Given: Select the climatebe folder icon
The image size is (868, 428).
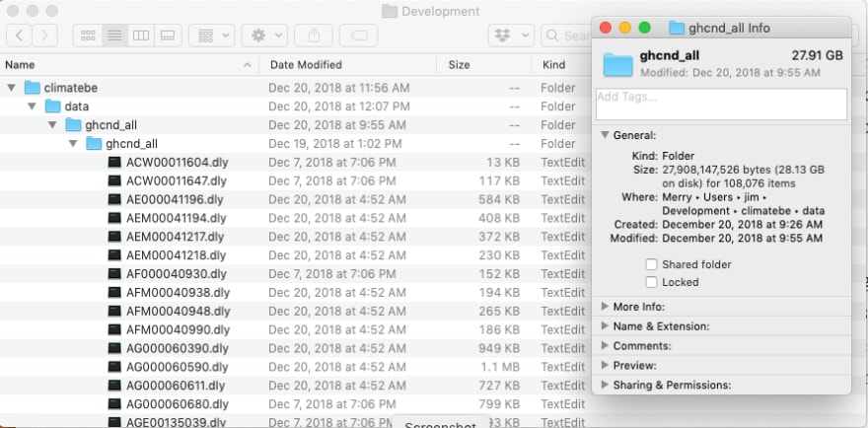Looking at the screenshot, I should pos(33,88).
